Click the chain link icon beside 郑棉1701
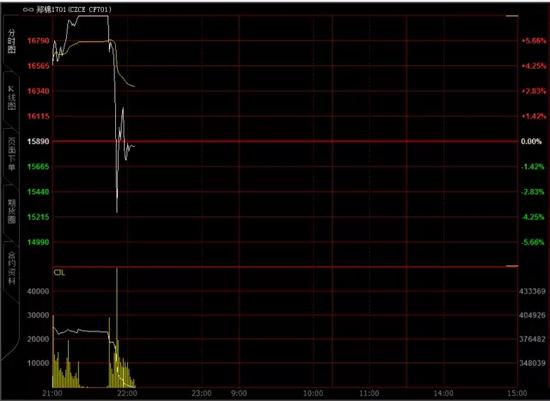550x401 pixels. (x=28, y=10)
